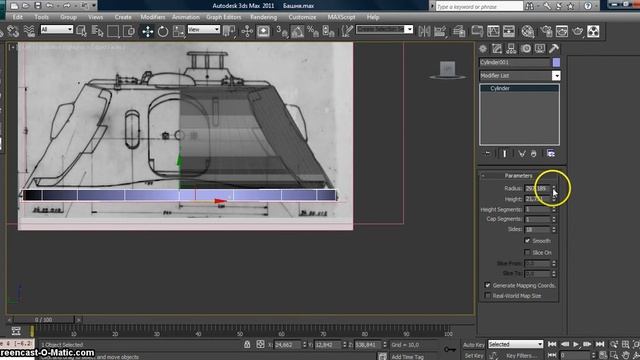Image resolution: width=640 pixels, height=360 pixels.
Task: Open the Customize menu
Action: click(x=302, y=17)
